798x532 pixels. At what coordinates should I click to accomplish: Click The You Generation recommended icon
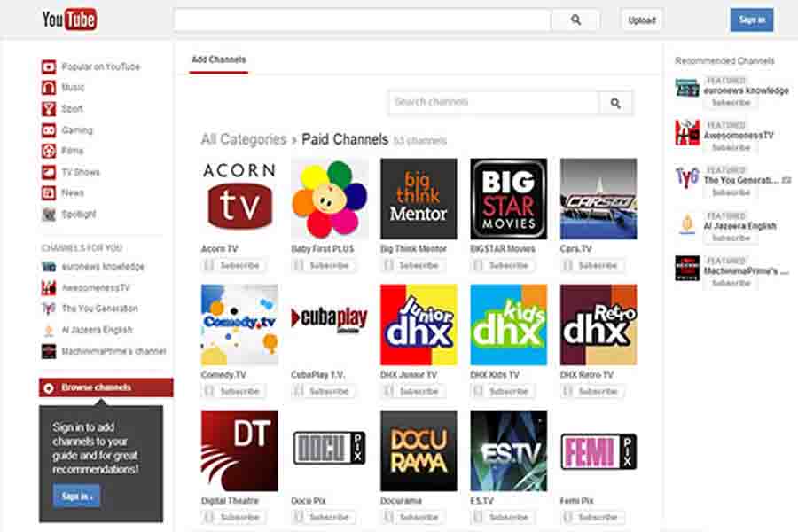[x=687, y=177]
